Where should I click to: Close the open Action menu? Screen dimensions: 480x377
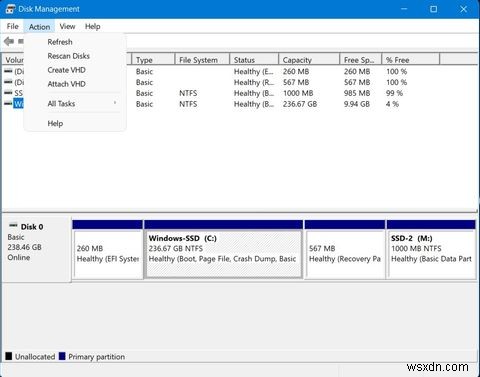coord(39,27)
